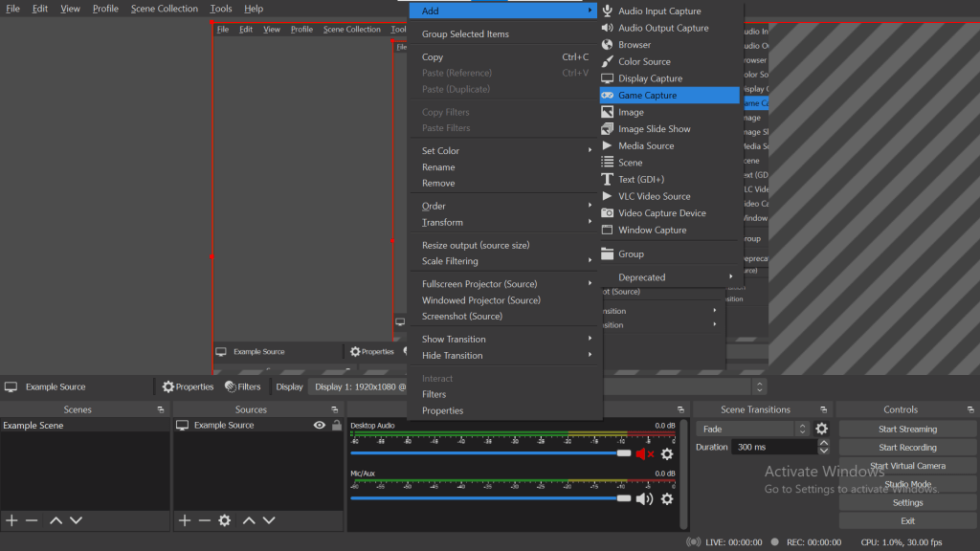Hide Example Source with the eye icon
The height and width of the screenshot is (551, 980).
click(x=319, y=425)
